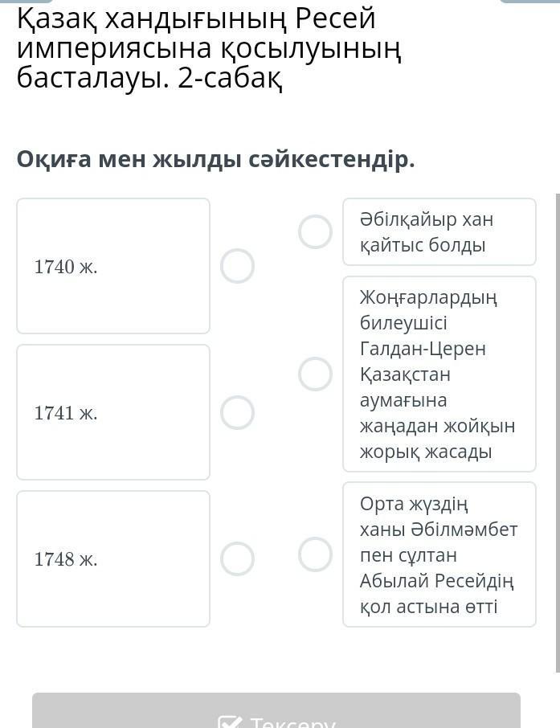Click circle next to Әбілқайыр хан қайтыс болды

[315, 231]
